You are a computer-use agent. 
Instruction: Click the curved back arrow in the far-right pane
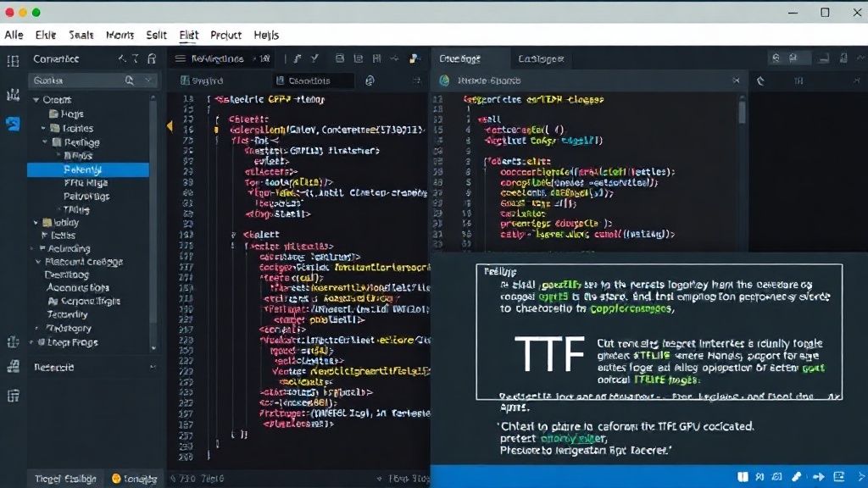point(760,80)
